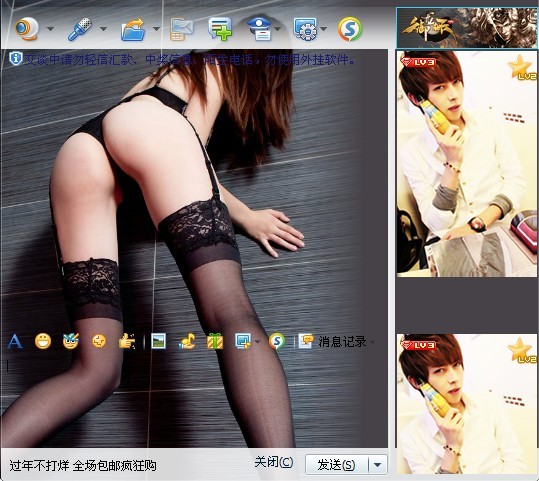
Task: Expand the screen capture dropdown arrow
Action: tap(258, 342)
